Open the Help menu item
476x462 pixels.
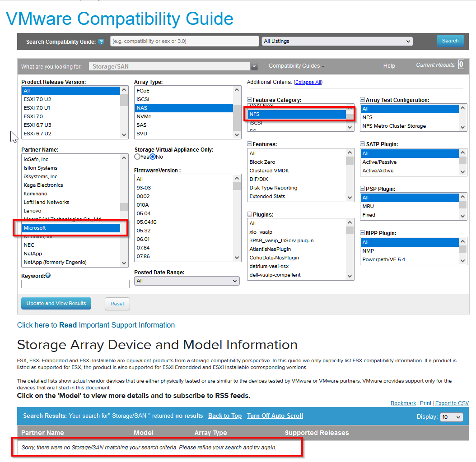click(389, 66)
